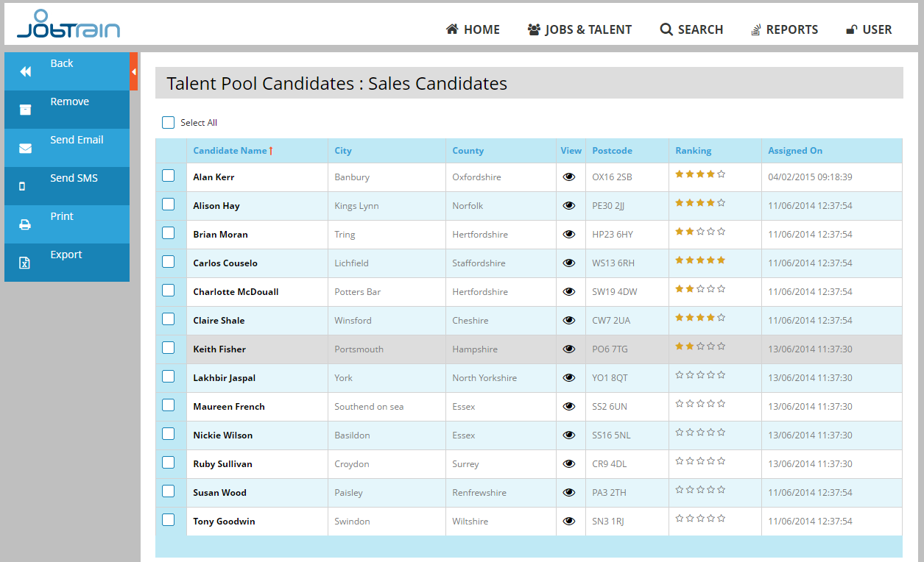Sort the table by the City header
The width and height of the screenshot is (924, 562).
342,150
